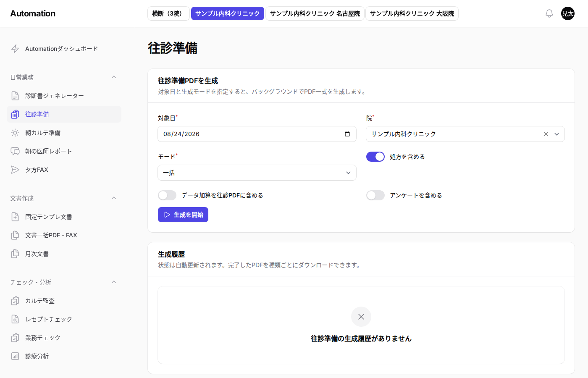This screenshot has width=588, height=378.
Task: Collapse the 日常業務 sidebar section
Action: pos(114,77)
